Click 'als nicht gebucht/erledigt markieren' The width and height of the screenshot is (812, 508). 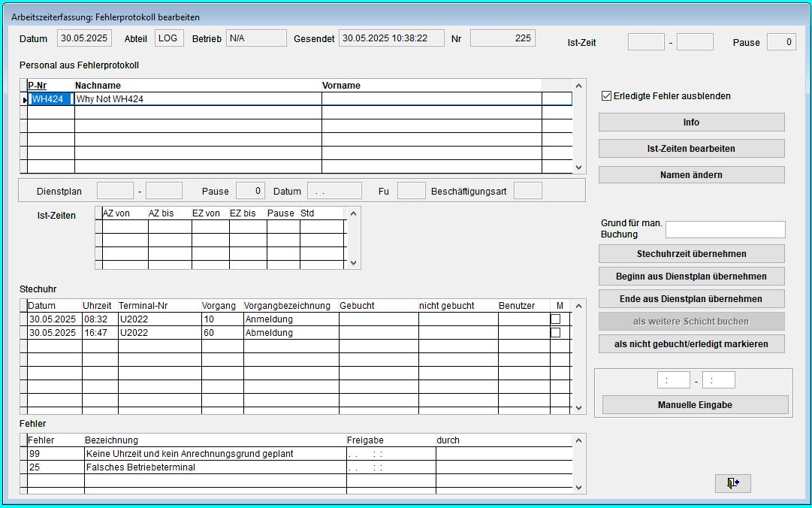tap(691, 344)
